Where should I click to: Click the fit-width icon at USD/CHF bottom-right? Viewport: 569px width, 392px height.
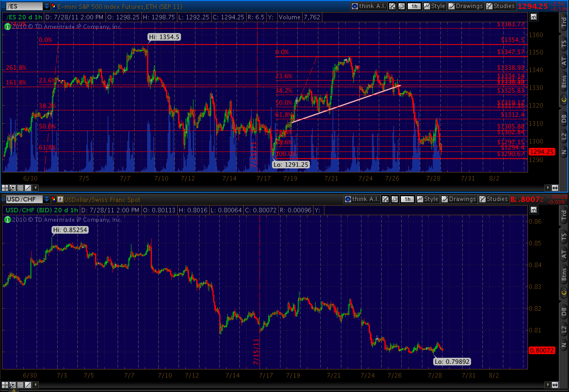click(555, 385)
